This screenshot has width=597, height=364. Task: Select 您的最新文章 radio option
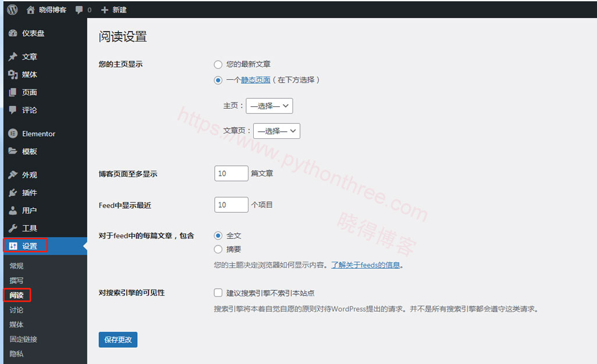[218, 65]
